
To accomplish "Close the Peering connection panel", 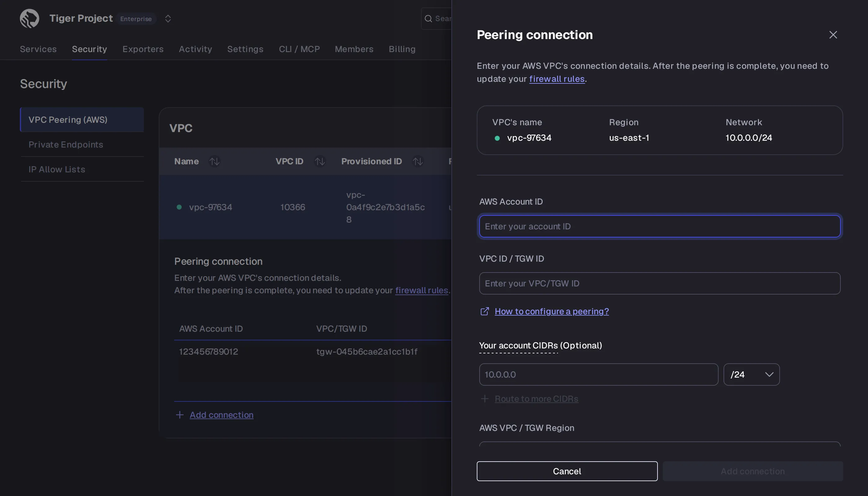I will click(x=833, y=35).
